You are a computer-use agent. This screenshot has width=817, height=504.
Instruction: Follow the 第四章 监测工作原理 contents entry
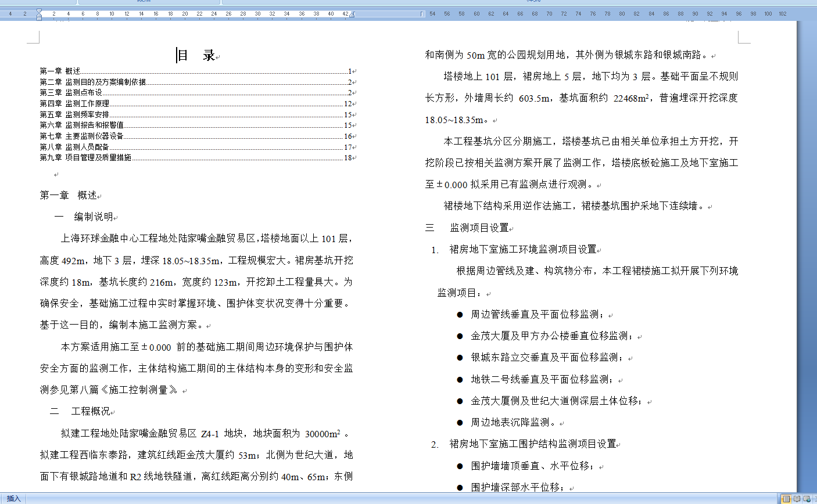74,103
